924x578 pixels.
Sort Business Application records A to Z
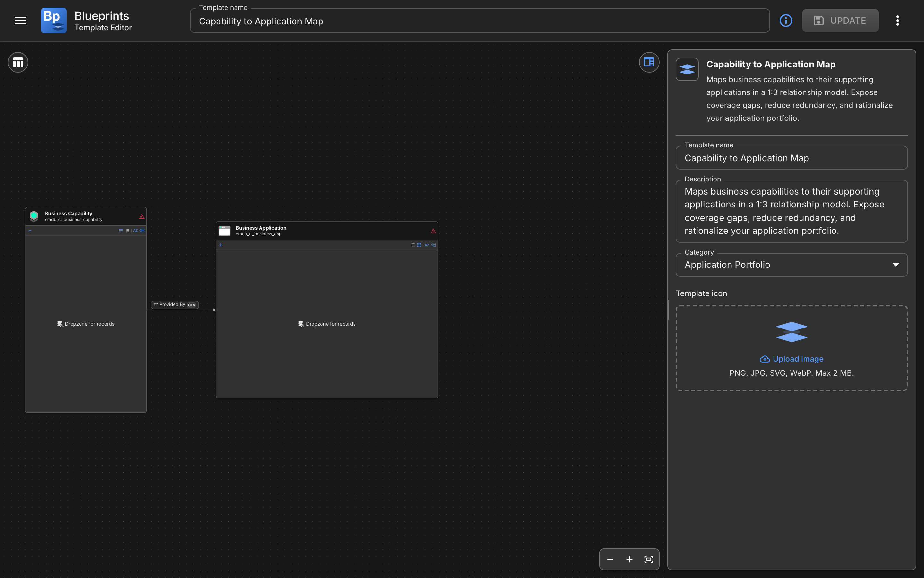427,245
